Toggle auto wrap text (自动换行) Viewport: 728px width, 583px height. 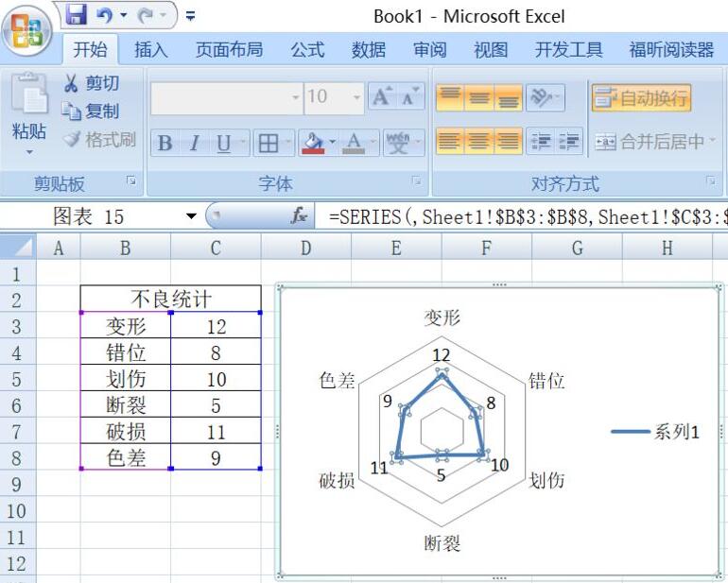(x=641, y=96)
